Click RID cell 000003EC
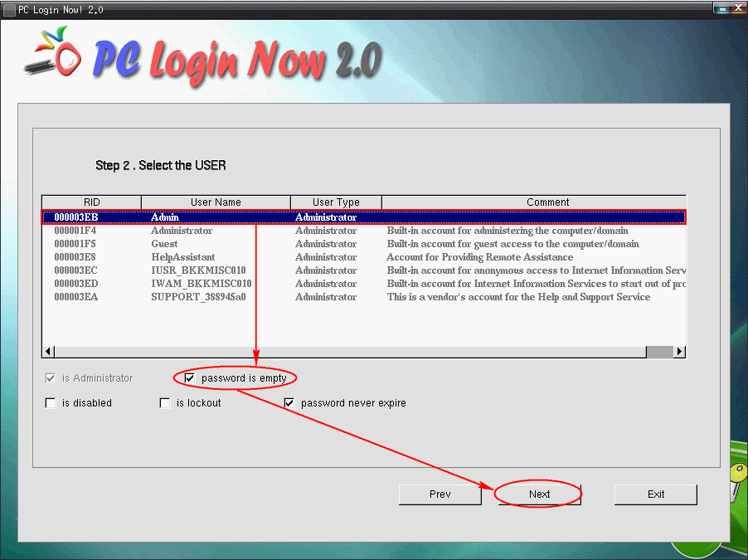The image size is (748, 560). pyautogui.click(x=75, y=270)
